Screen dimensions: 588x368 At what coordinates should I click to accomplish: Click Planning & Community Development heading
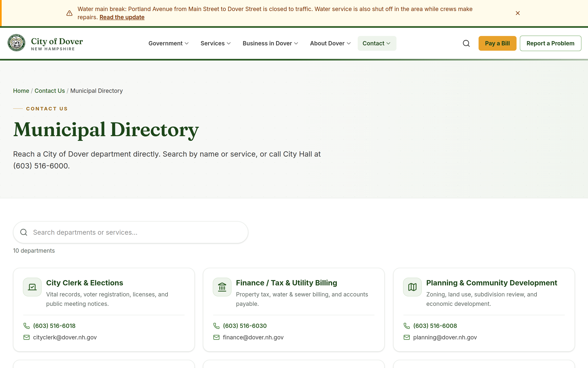(x=492, y=283)
